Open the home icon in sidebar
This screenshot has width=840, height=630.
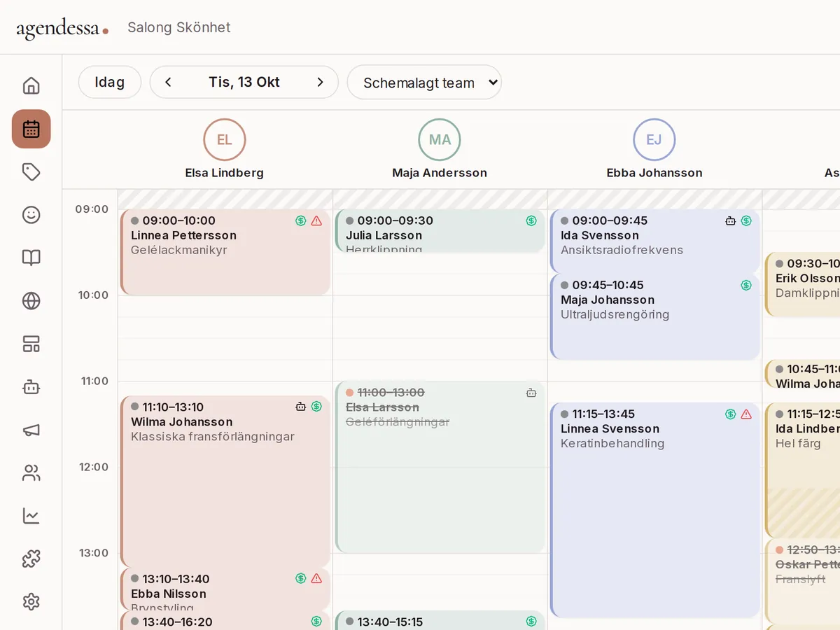coord(31,86)
